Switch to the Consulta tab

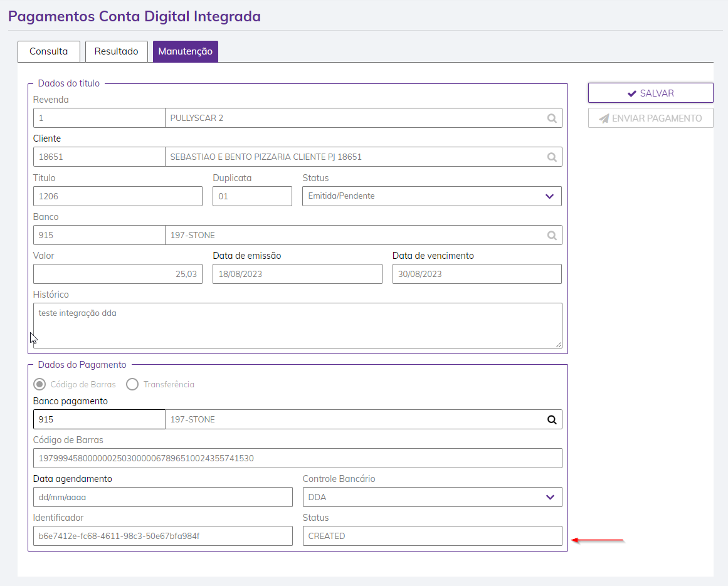click(x=48, y=51)
